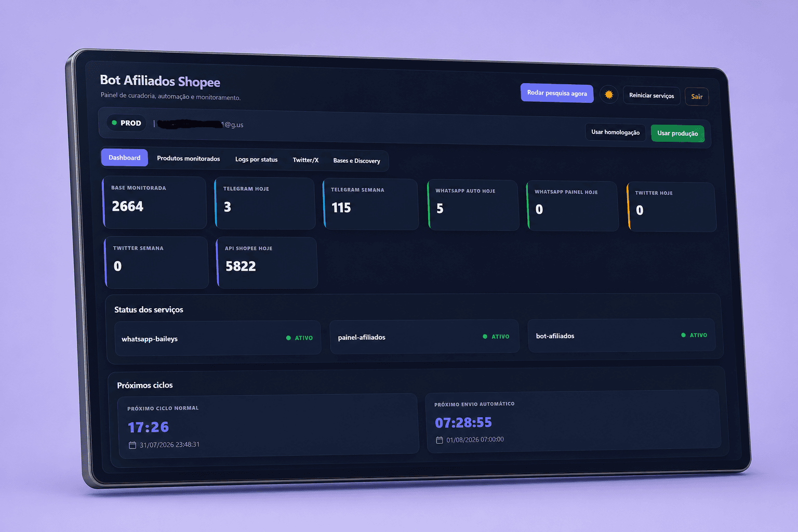Click date text 01/08/2026 07:00:00
Viewport: 798px width, 532px height.
pyautogui.click(x=475, y=440)
